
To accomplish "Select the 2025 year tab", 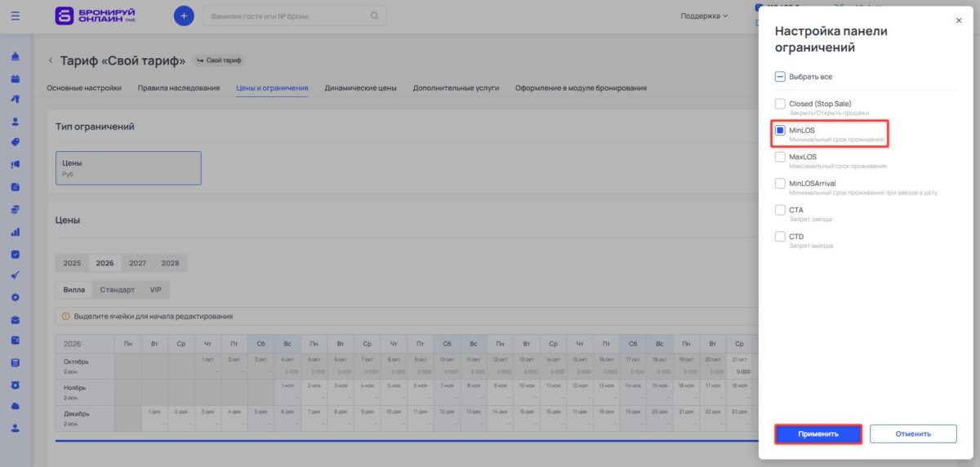I will [72, 263].
